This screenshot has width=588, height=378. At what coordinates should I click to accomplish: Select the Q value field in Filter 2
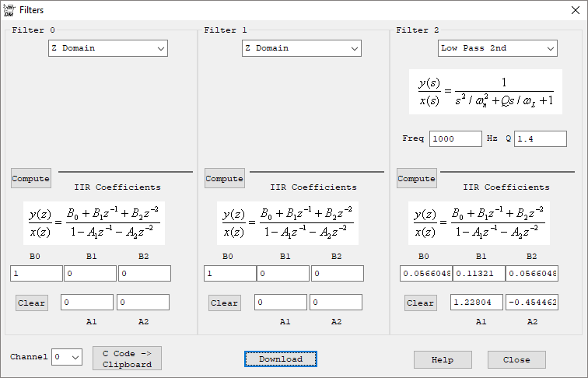coord(540,138)
